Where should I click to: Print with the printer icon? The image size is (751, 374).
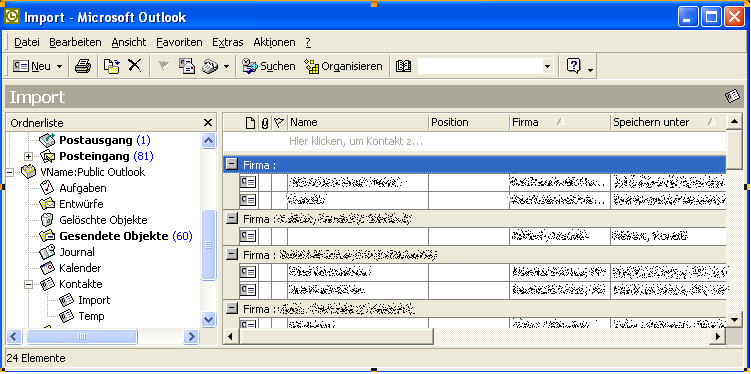[x=83, y=66]
